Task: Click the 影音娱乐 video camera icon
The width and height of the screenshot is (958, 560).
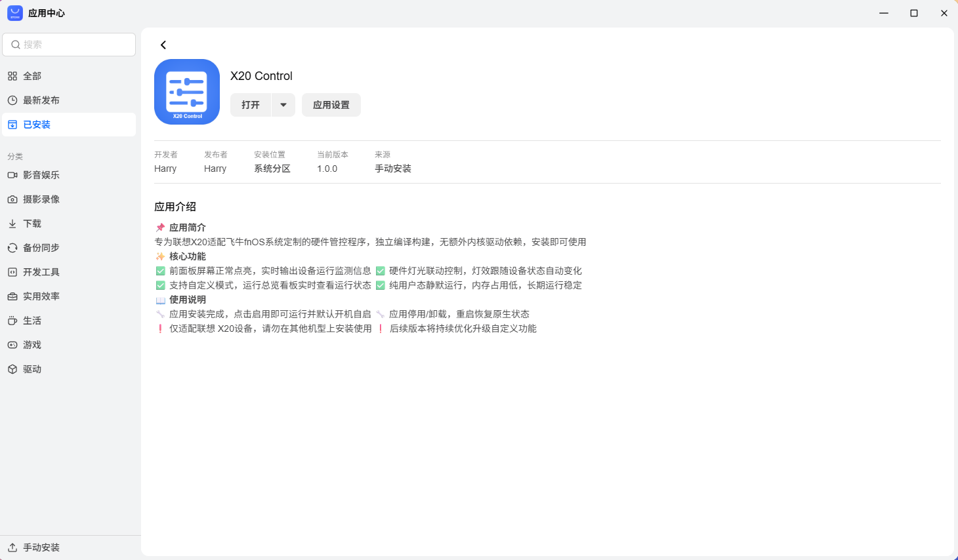Action: tap(12, 175)
